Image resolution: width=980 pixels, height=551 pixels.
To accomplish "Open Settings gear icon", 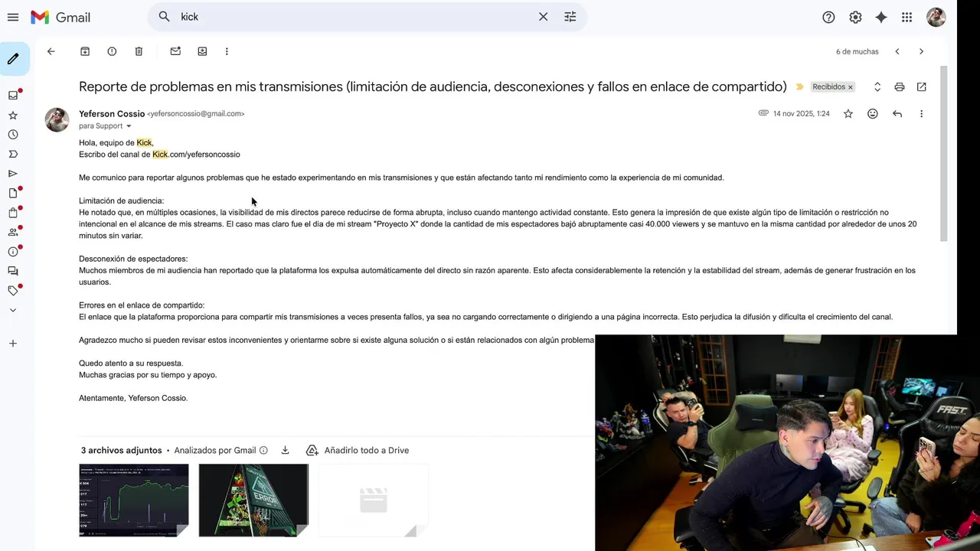I will point(855,17).
